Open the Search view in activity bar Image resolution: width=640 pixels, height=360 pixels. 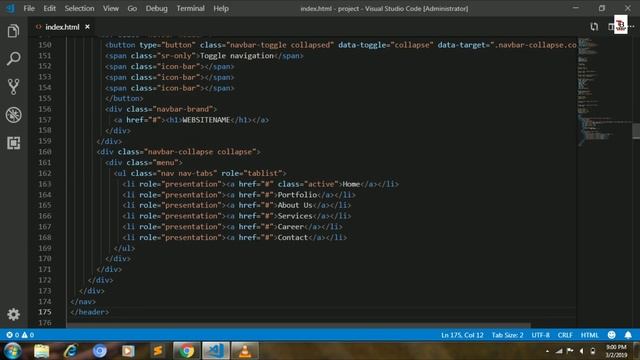click(13, 59)
